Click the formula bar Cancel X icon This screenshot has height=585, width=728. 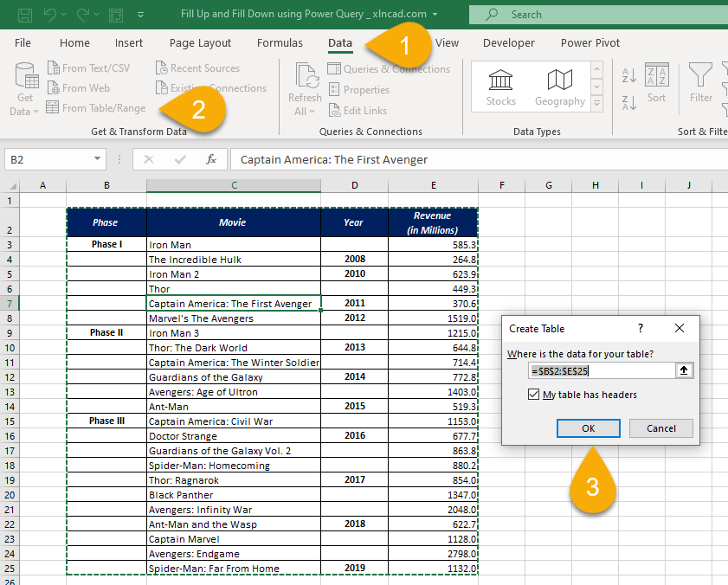coord(149,160)
